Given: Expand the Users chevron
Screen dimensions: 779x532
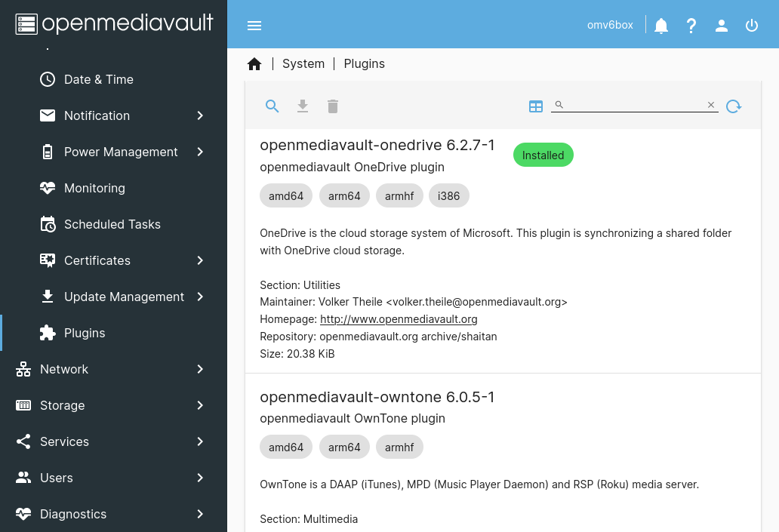Looking at the screenshot, I should (200, 478).
